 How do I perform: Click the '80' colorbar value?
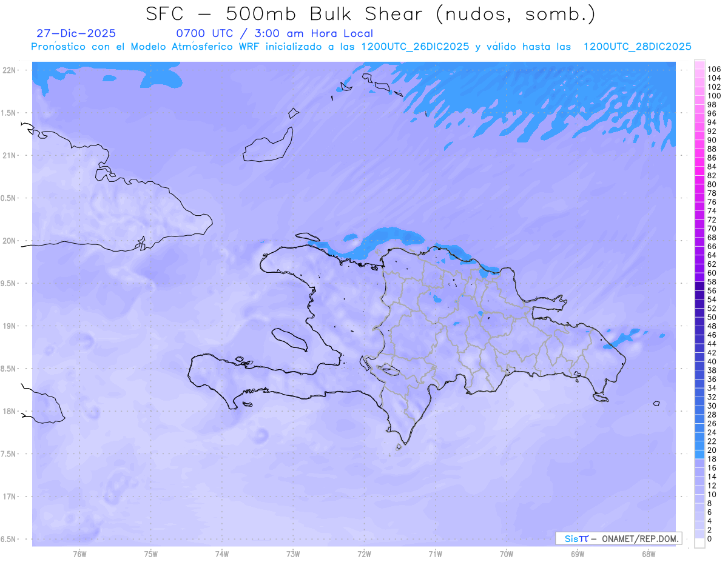[x=712, y=184]
